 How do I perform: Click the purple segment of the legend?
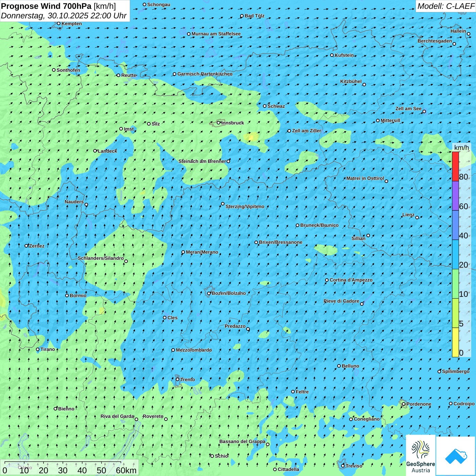[x=455, y=196]
